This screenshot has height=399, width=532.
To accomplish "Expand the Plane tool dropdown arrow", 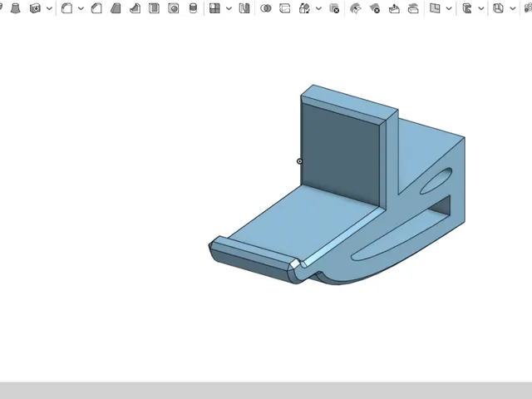I will 449,8.
